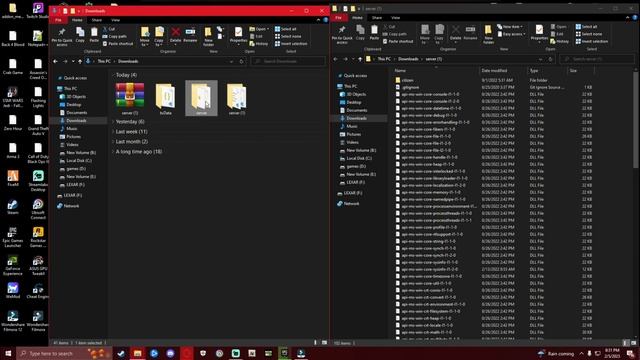The width and height of the screenshot is (640, 360).
Task: Switch to Share tab in Downloads window
Action: (97, 20)
